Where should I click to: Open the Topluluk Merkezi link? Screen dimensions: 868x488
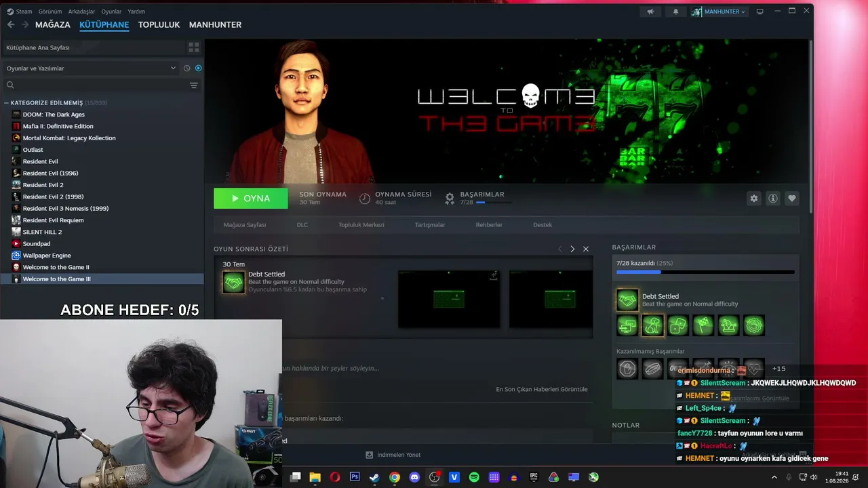coord(361,225)
